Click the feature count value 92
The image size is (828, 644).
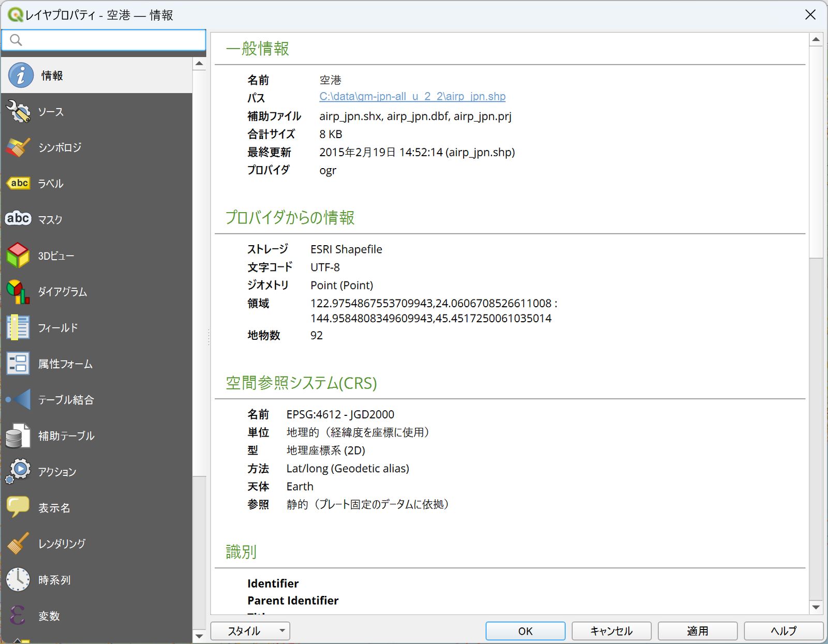pyautogui.click(x=317, y=335)
